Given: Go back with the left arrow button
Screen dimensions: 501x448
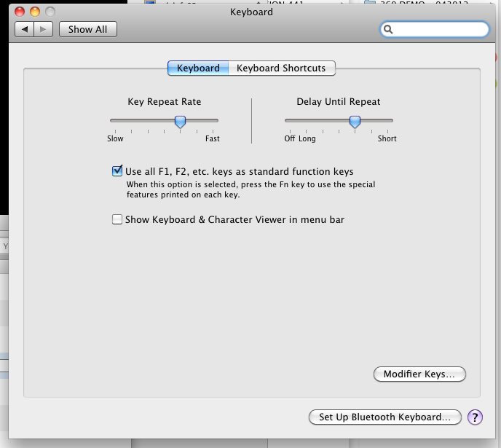Looking at the screenshot, I should pos(24,29).
